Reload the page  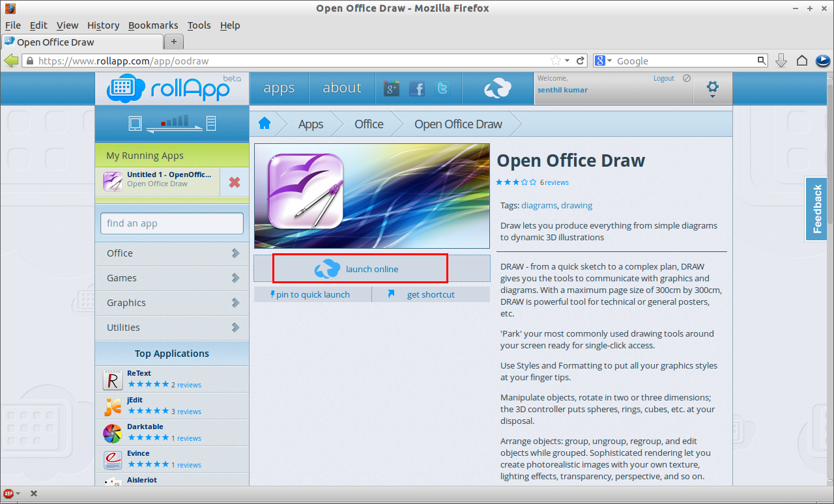(x=581, y=61)
